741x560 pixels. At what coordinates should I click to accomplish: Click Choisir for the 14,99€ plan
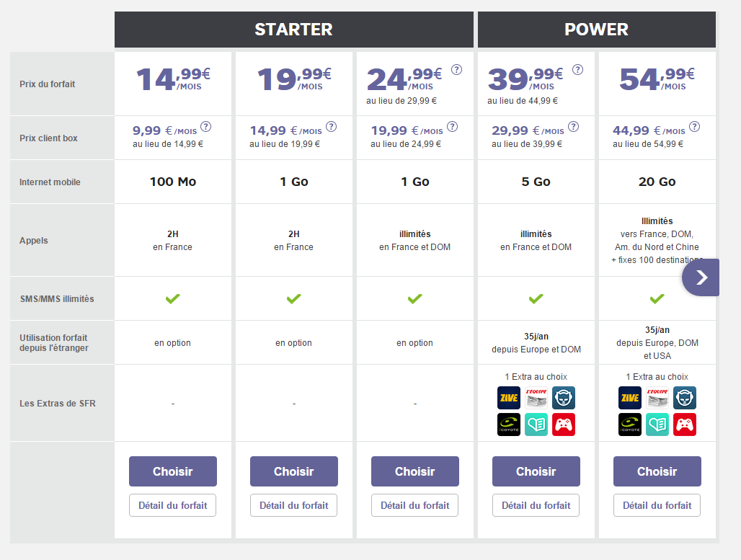coord(173,471)
